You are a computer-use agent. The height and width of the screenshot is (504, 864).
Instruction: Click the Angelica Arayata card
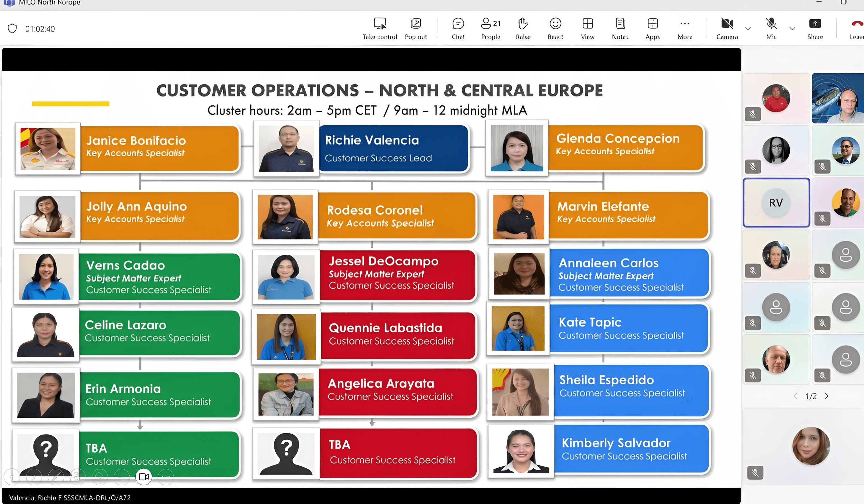[x=365, y=394]
